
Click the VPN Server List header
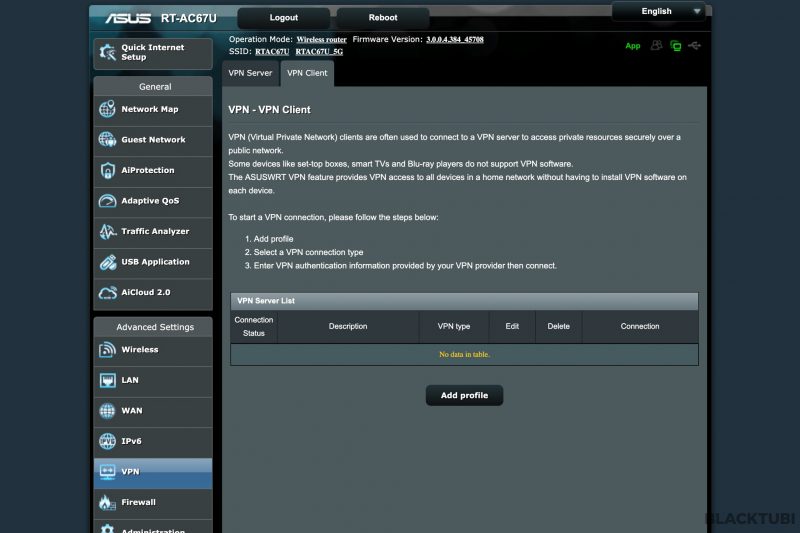tap(464, 301)
